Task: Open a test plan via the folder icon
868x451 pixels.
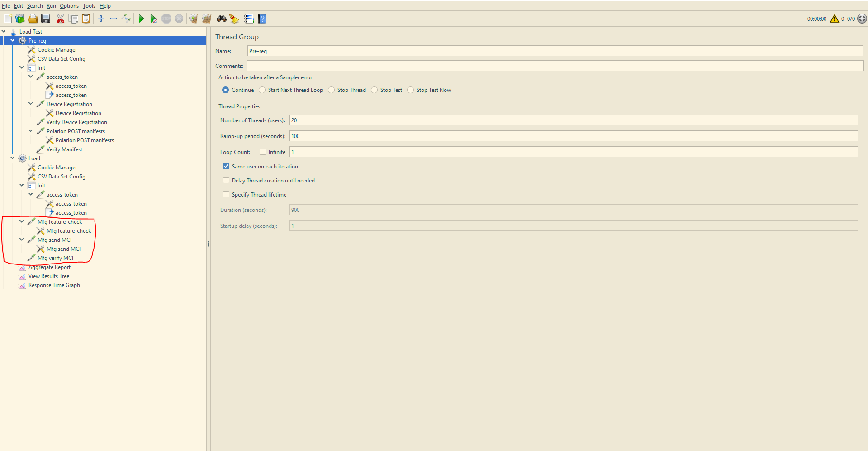Action: [33, 19]
